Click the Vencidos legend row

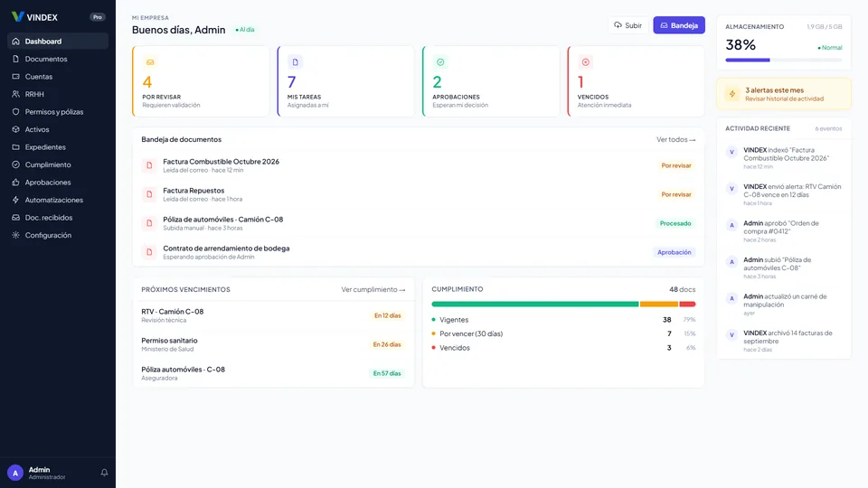563,347
